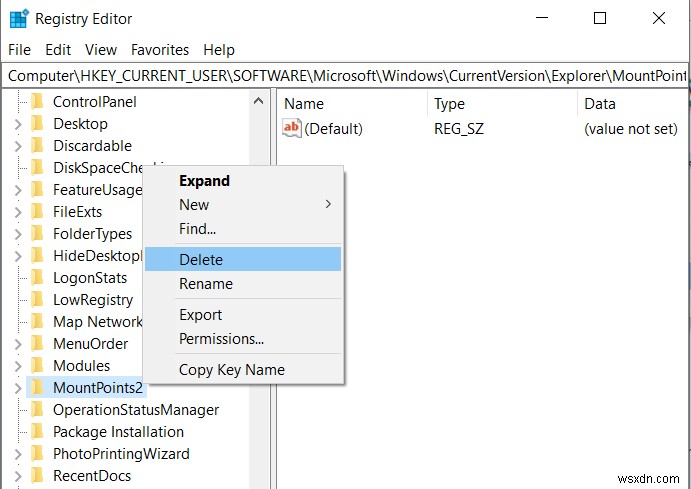Click the ControlPanel folder icon
The height and width of the screenshot is (489, 691).
point(38,102)
